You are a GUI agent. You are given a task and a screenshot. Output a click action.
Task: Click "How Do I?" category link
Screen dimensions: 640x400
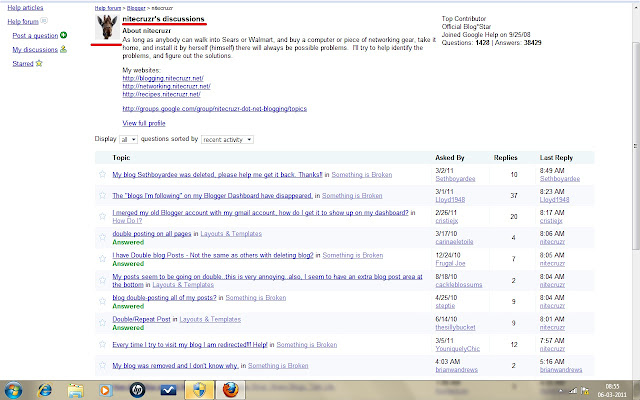127,220
